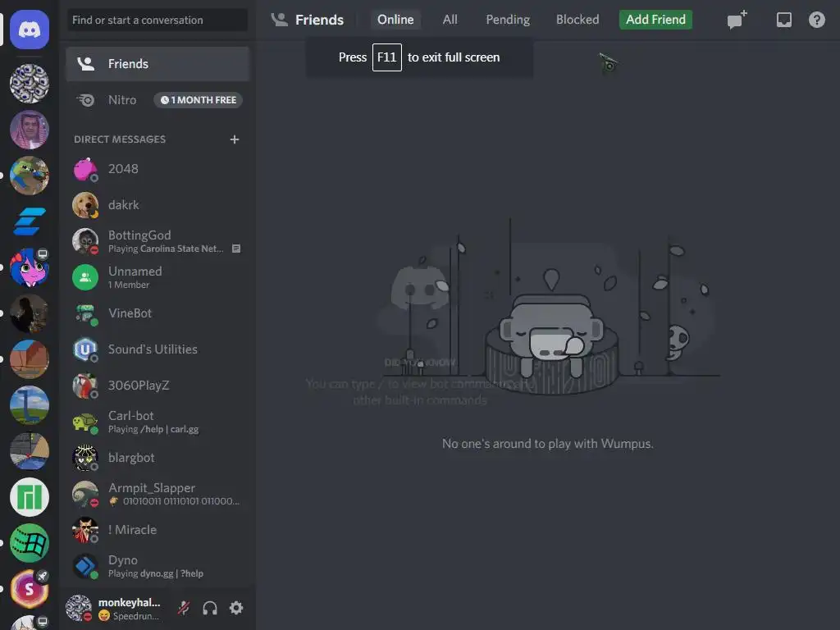This screenshot has width=840, height=630.
Task: Click the Friends header title
Action: (319, 20)
